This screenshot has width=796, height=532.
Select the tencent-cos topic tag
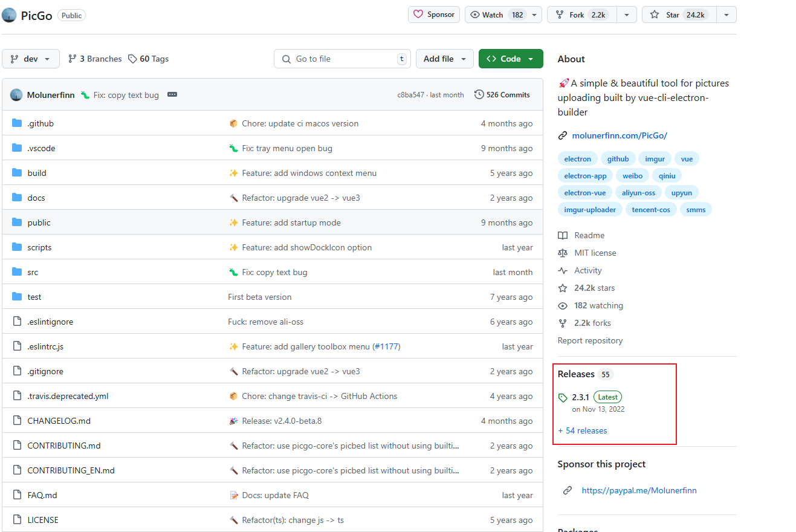coord(651,210)
